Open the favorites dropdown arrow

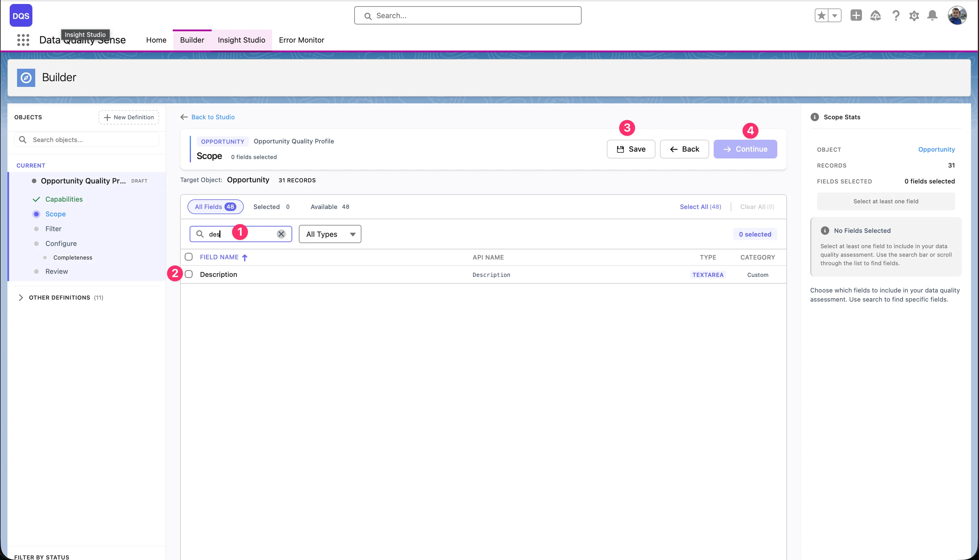(x=835, y=15)
